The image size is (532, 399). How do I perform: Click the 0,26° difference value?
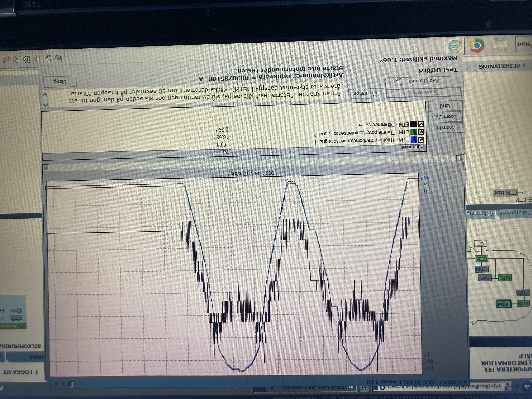tap(222, 130)
